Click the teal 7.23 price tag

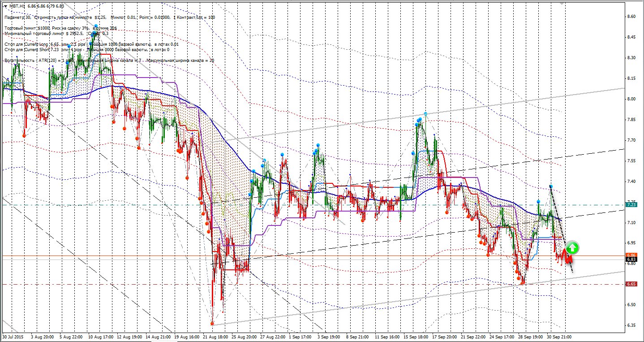[631, 204]
